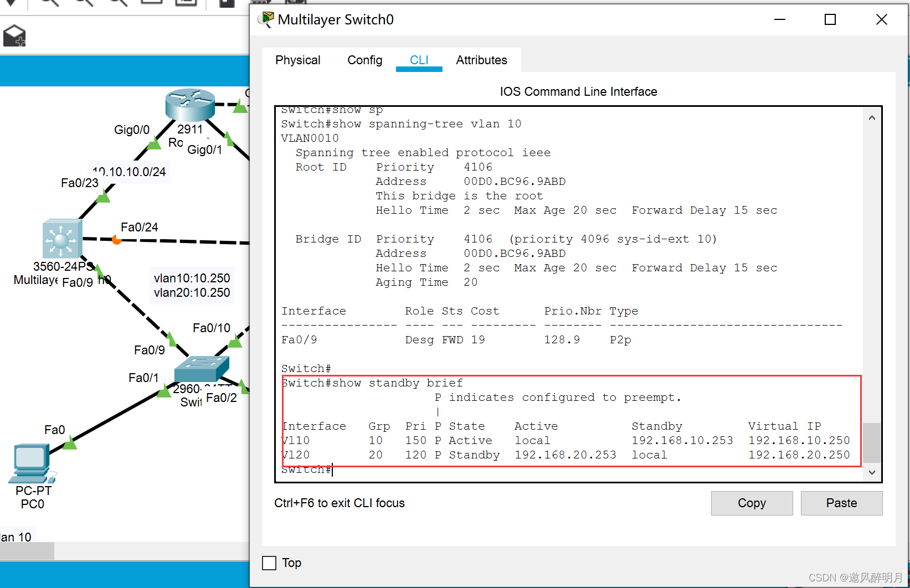Select the 2960 switch icon
This screenshot has height=588, width=910.
coord(201,368)
